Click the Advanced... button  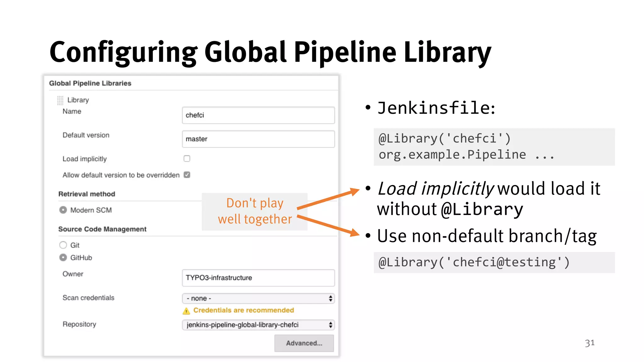point(304,343)
